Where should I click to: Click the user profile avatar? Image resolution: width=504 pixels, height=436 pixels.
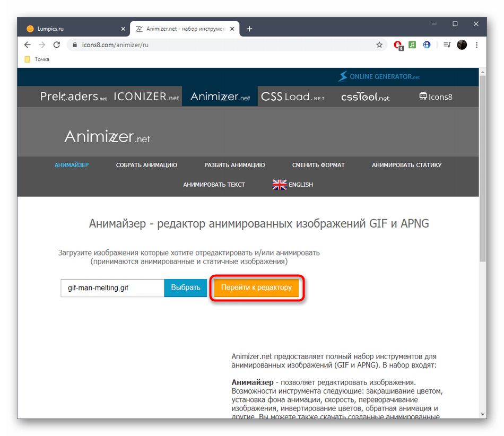click(462, 45)
